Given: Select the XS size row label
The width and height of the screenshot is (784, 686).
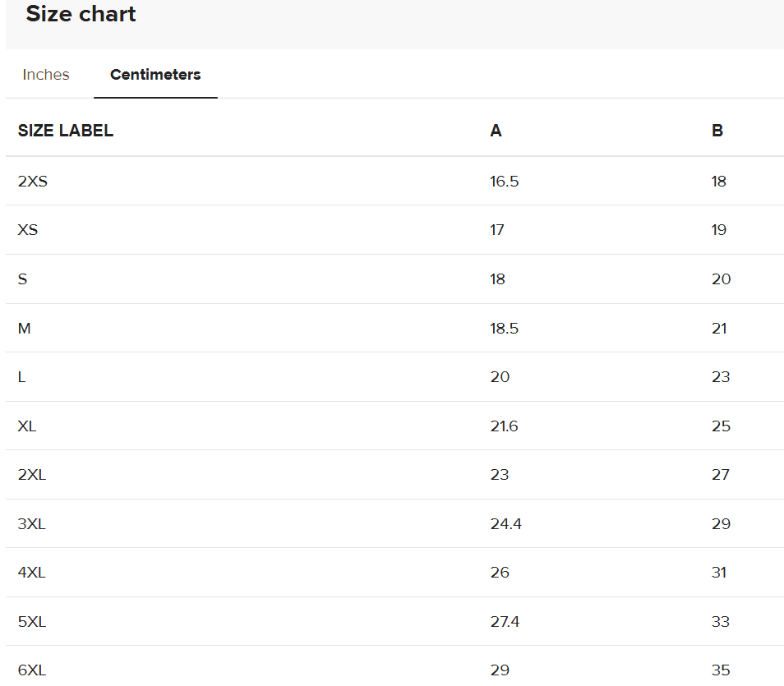Looking at the screenshot, I should point(28,230).
